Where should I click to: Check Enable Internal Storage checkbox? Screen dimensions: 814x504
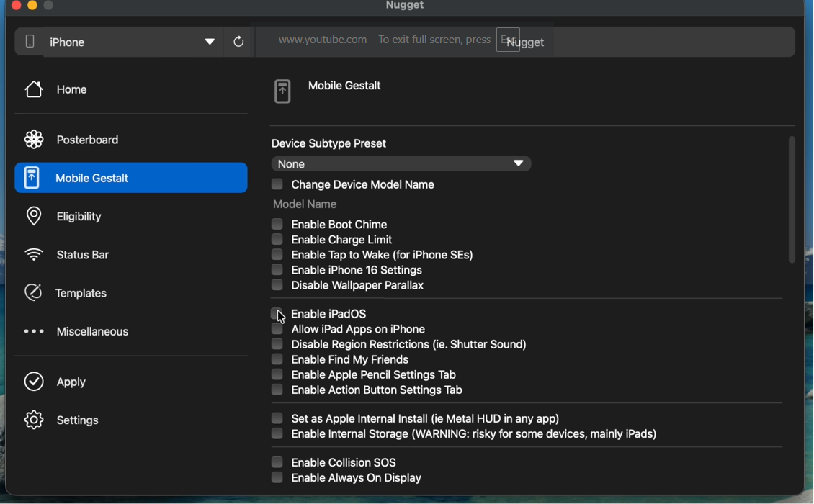click(x=277, y=433)
